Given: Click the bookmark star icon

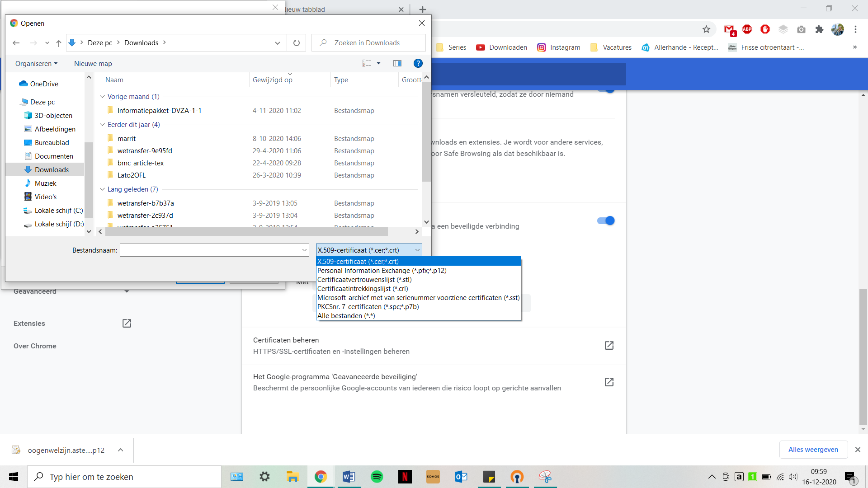Looking at the screenshot, I should tap(706, 29).
